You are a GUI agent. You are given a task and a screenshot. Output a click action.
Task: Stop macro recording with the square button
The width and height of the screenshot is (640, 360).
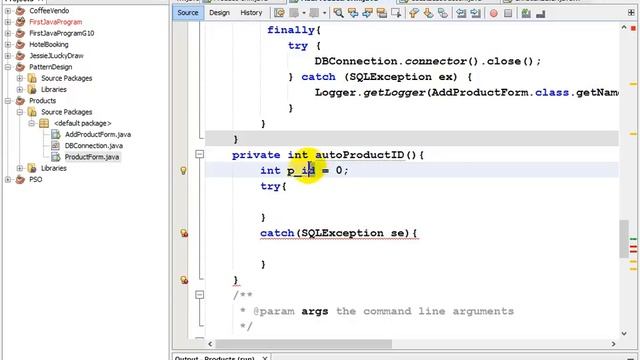pos(508,13)
